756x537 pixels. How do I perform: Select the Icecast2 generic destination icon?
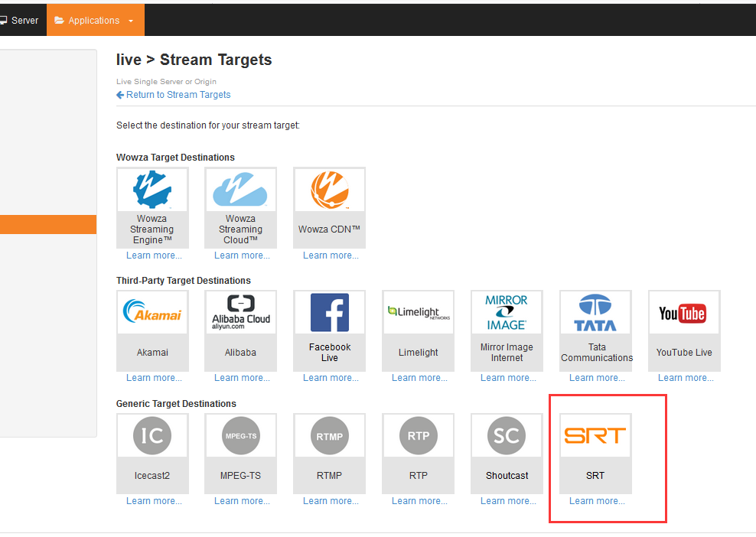click(152, 436)
